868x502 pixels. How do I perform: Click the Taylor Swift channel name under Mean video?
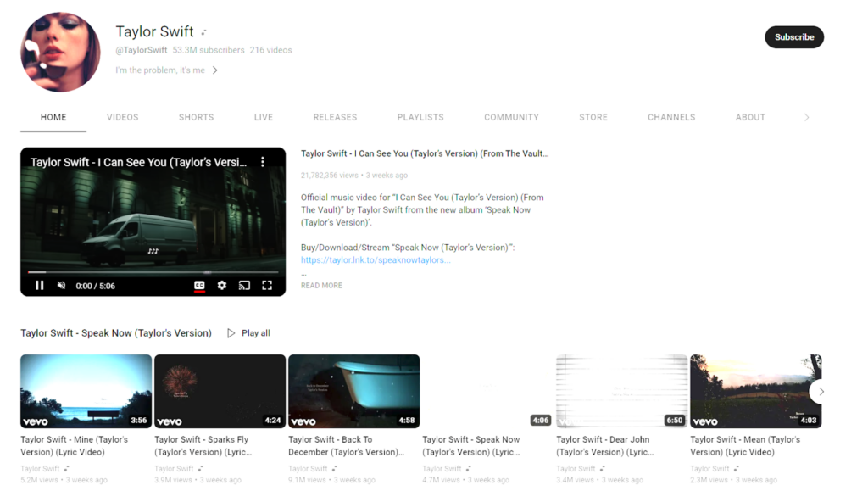(709, 469)
